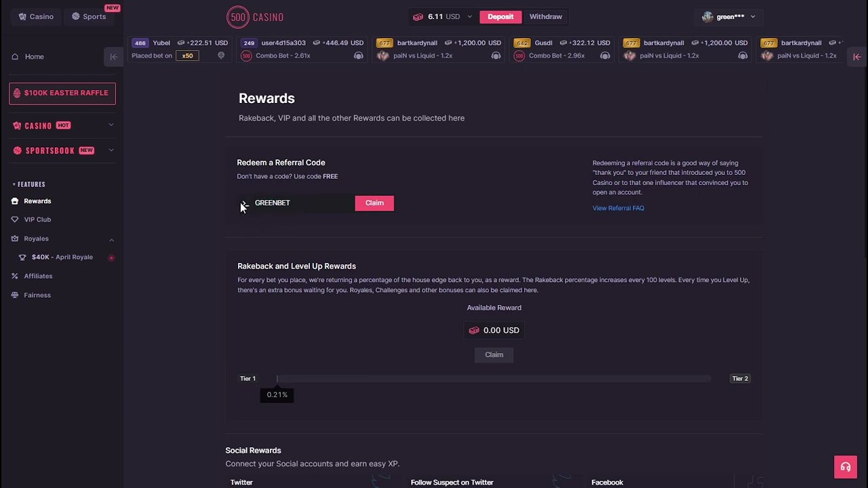Viewport: 868px width, 488px height.
Task: Click the Follow Suspect on Twitter card title
Action: [452, 483]
